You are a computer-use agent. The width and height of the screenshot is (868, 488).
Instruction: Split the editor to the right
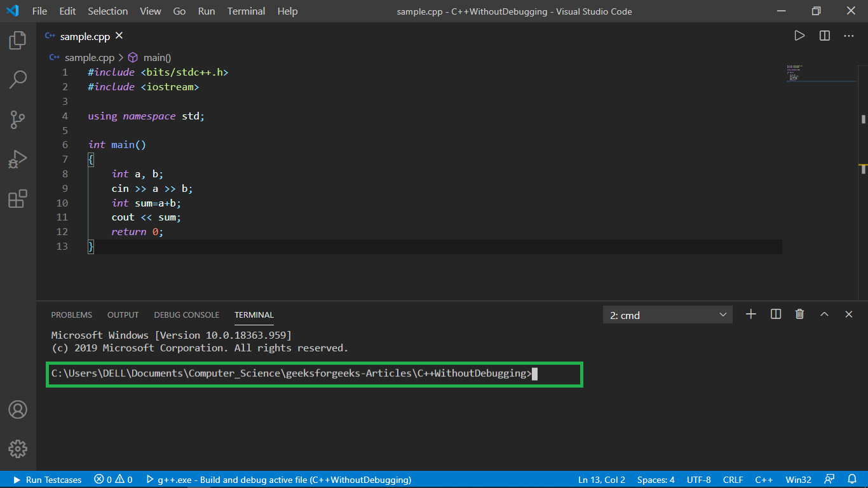(x=825, y=36)
